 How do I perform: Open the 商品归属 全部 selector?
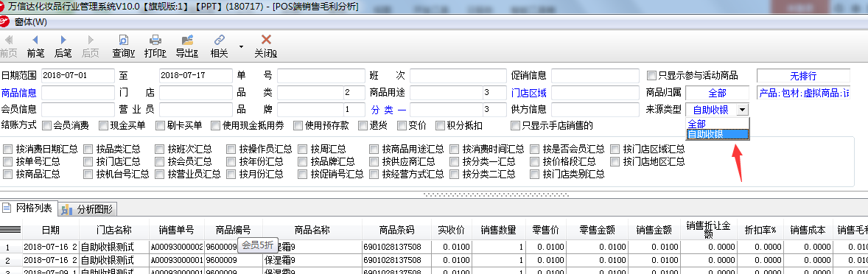[717, 93]
